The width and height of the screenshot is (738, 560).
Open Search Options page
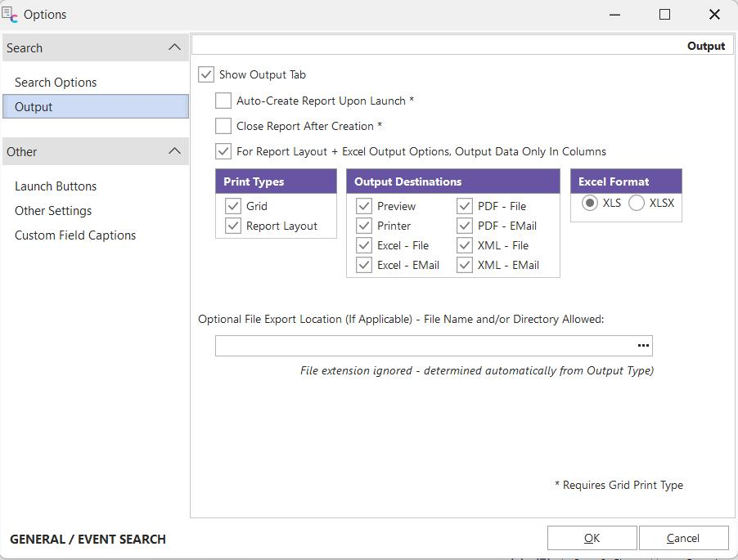pos(56,83)
